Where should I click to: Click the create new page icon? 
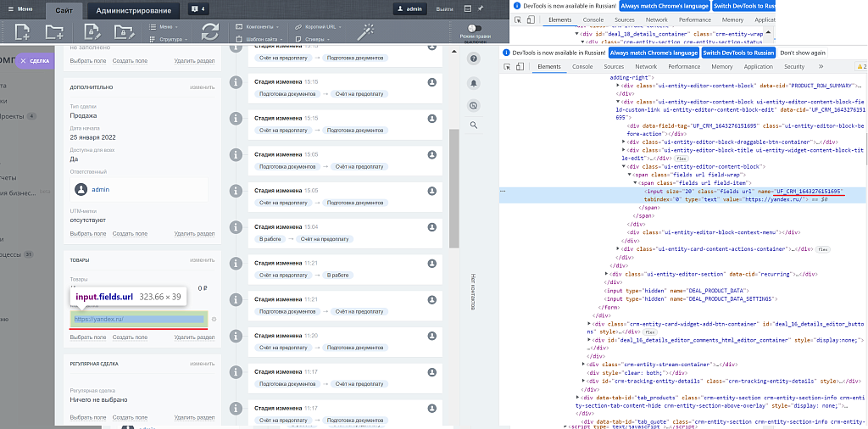[x=22, y=32]
